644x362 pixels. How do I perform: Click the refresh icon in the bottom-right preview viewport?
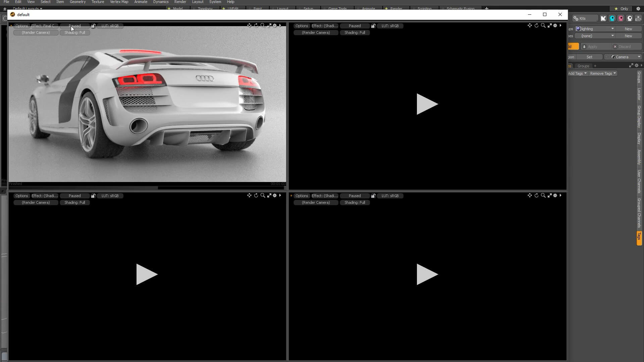(536, 195)
